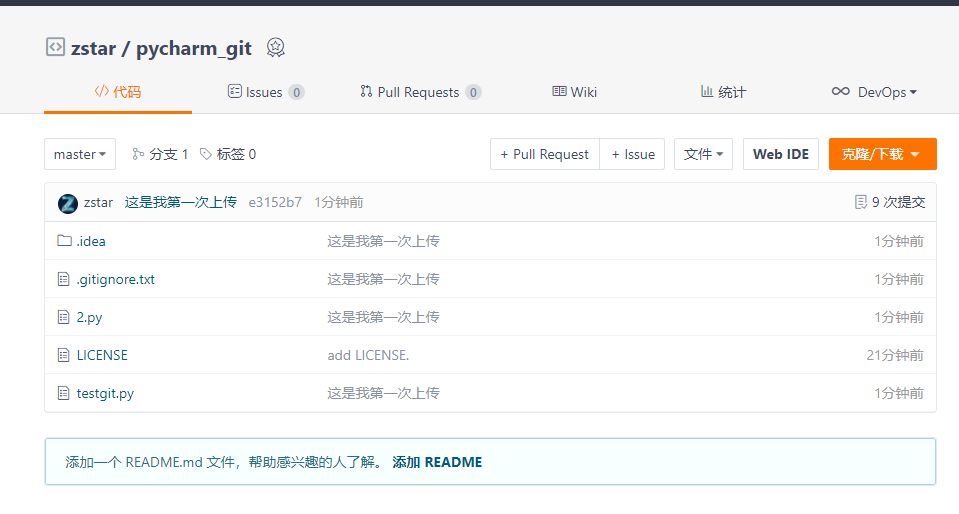This screenshot has height=514, width=959.
Task: Expand the 文件 dropdown
Action: [703, 154]
